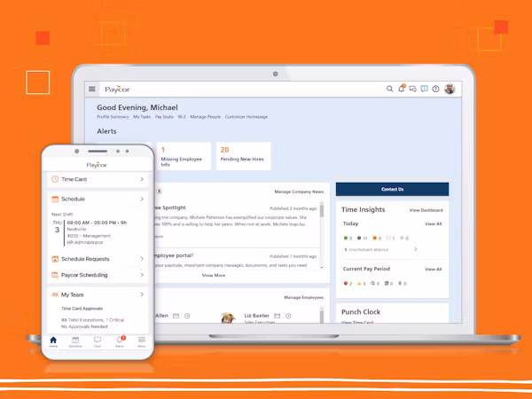Viewport: 532px width, 399px height.
Task: Open the notifications bell in the header
Action: pyautogui.click(x=402, y=89)
